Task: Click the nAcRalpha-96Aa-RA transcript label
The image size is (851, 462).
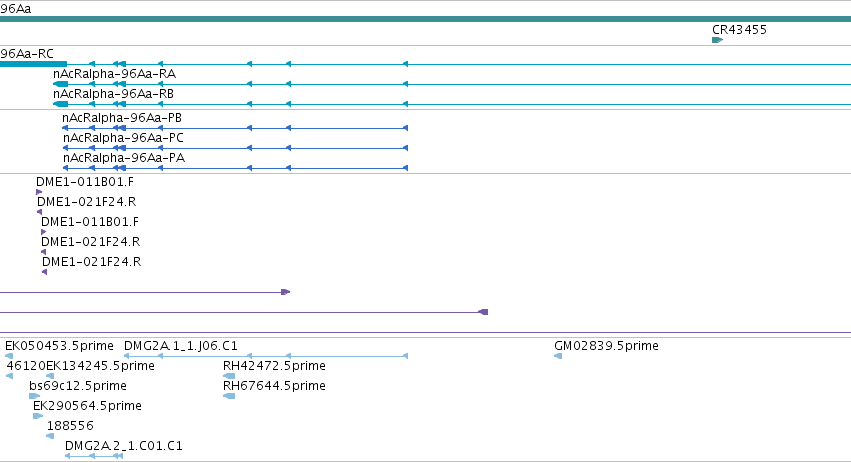Action: tap(115, 74)
